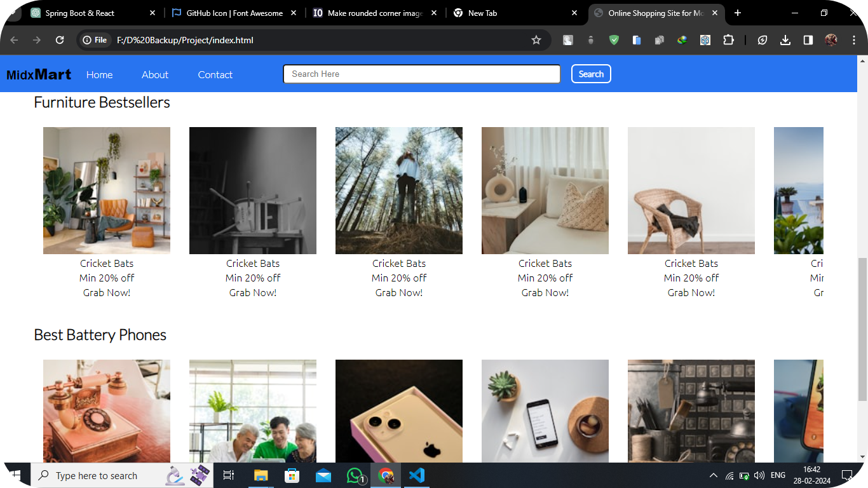Select the wicker chair furniture thumbnail
This screenshot has height=488, width=868.
[691, 191]
